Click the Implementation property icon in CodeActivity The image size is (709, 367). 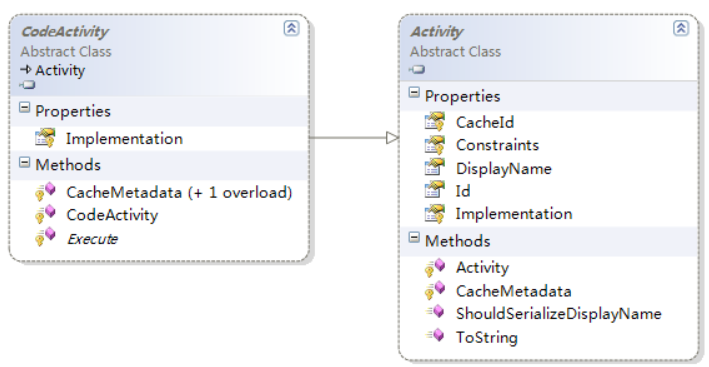(x=45, y=138)
